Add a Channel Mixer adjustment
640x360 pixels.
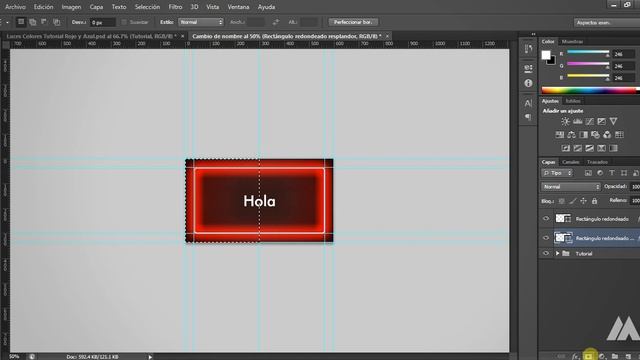pos(607,135)
